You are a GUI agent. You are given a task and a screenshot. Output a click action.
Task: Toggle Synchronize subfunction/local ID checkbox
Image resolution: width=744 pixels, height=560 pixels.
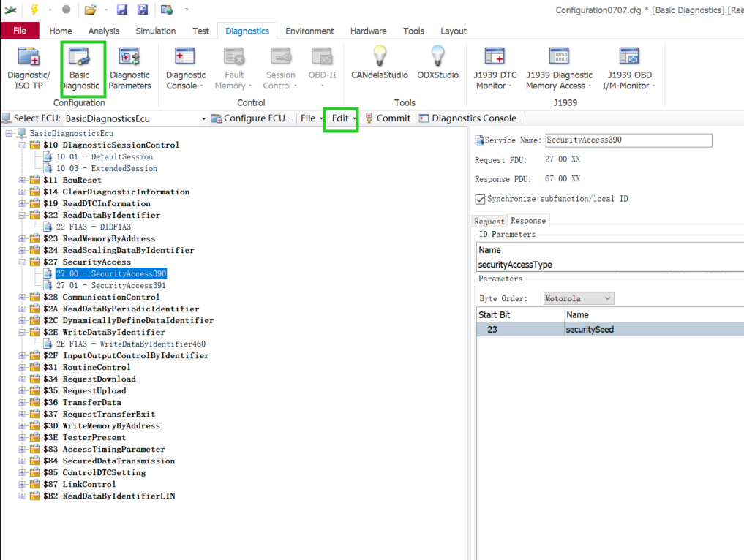[x=480, y=199]
